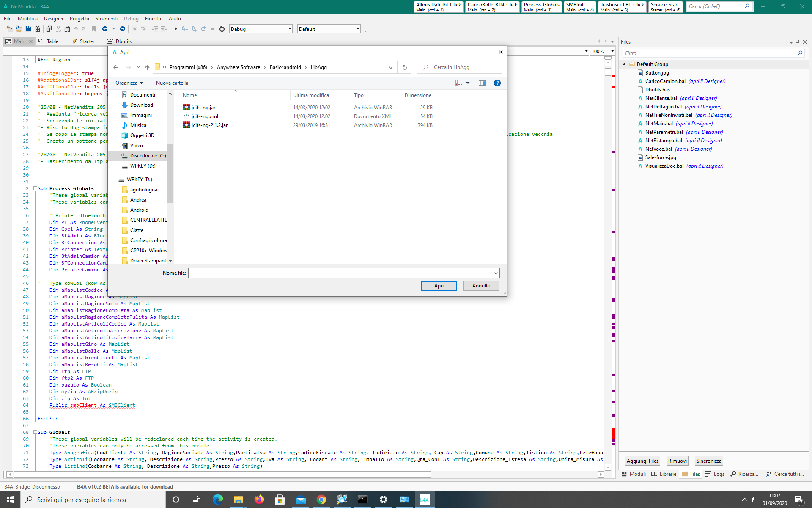Navigate backward with the blue left arrow

click(105, 29)
